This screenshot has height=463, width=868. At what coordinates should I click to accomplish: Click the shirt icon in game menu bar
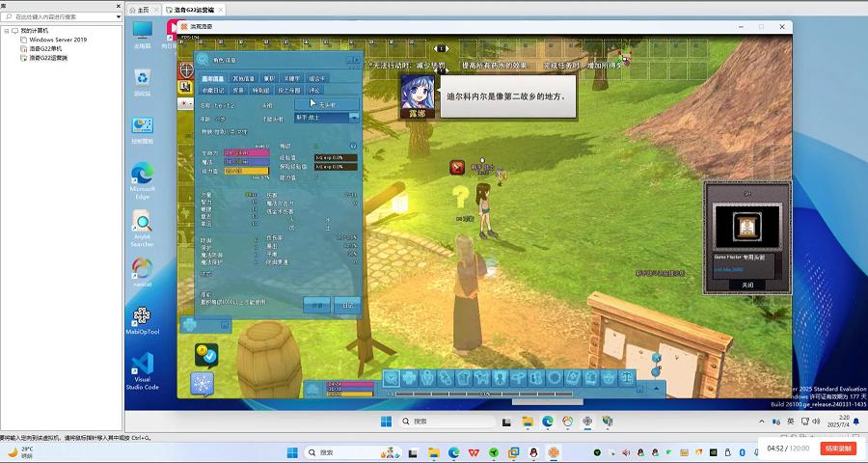tap(464, 378)
